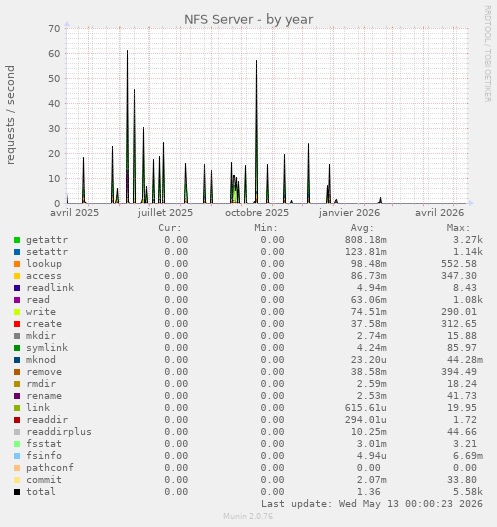The height and width of the screenshot is (527, 497).
Task: Click the write lime legend swatch
Action: click(x=17, y=312)
